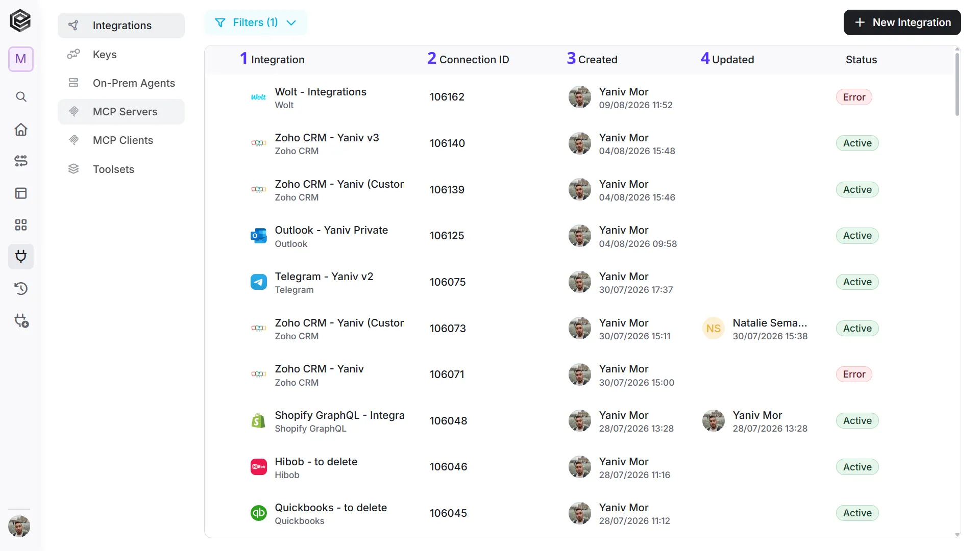Open Hibob - to delete integration

pyautogui.click(x=316, y=462)
